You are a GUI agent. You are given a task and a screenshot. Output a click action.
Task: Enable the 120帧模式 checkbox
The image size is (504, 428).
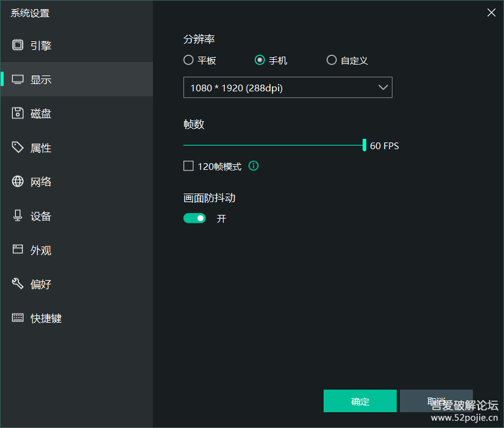tap(188, 166)
